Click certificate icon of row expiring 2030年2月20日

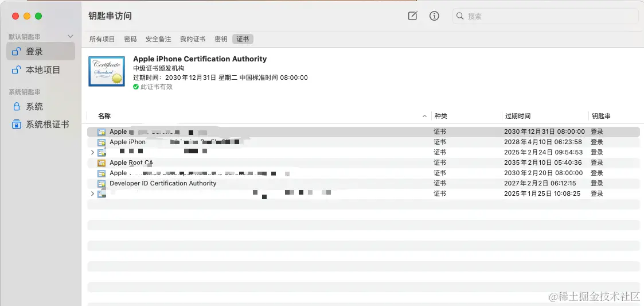pos(102,173)
